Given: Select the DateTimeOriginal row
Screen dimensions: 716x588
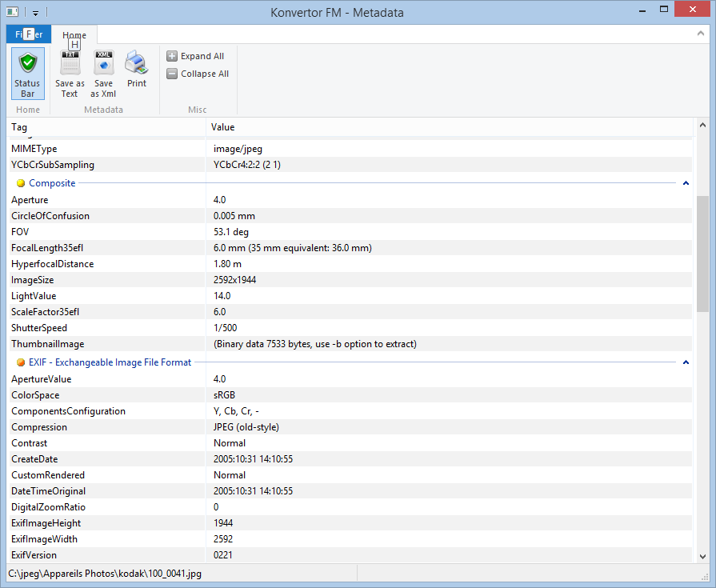Looking at the screenshot, I should point(350,490).
